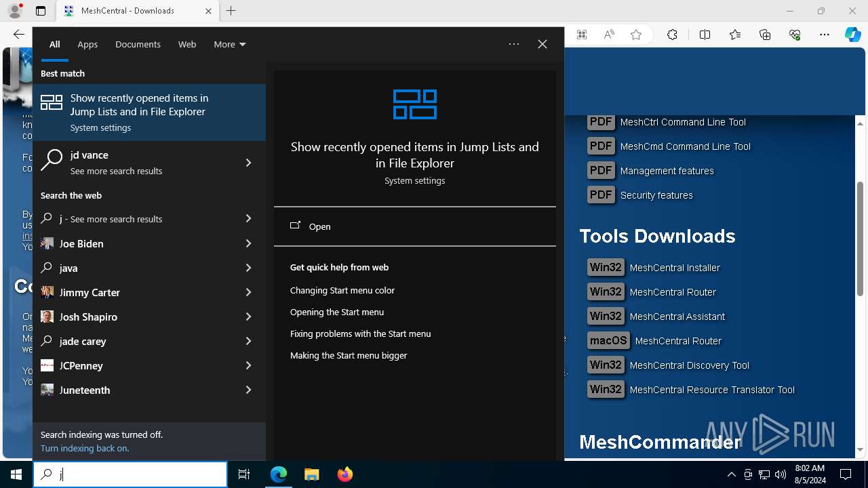Click Turn indexing back on link

[x=85, y=448]
